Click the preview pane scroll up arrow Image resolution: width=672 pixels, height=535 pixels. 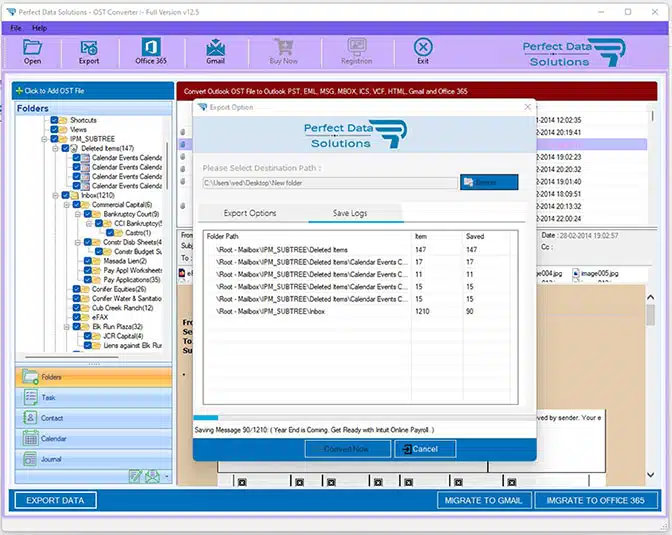(x=651, y=297)
